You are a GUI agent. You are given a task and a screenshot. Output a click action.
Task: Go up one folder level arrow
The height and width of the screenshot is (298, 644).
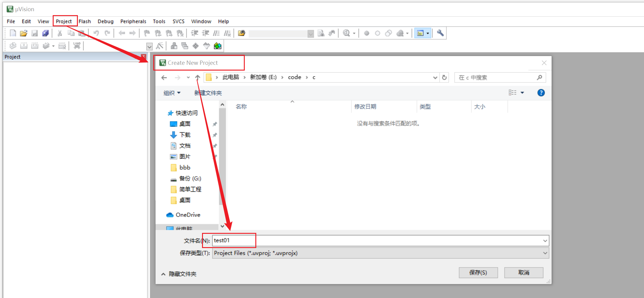[198, 78]
